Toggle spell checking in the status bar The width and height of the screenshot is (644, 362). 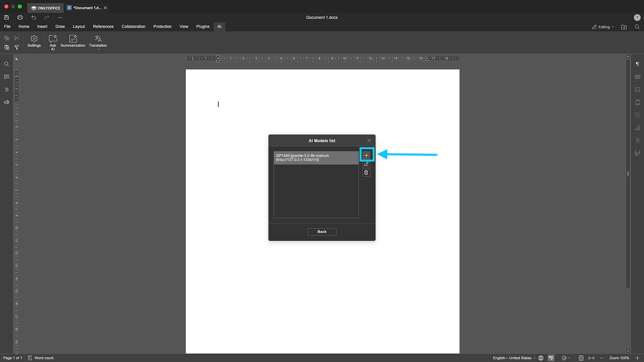point(551,358)
